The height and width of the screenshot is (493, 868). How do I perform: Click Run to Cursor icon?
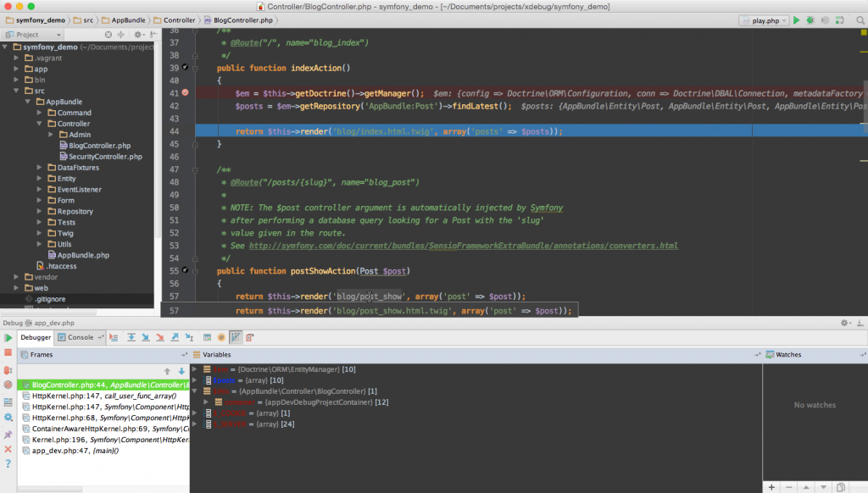[x=189, y=337]
